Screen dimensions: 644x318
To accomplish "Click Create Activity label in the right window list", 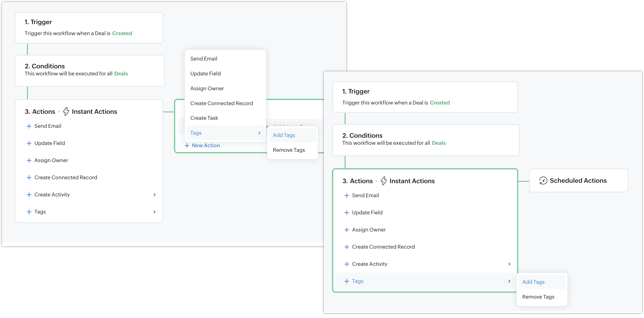I will (369, 264).
